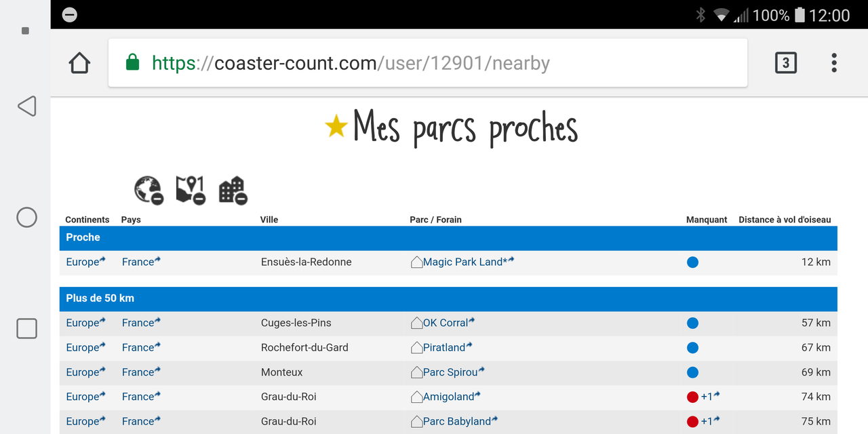Collapse the countries map-pin filter icon
This screenshot has height=434, width=868.
[x=191, y=190]
